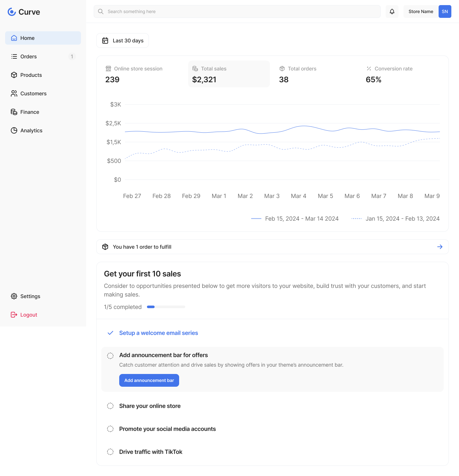The image size is (459, 476).
Task: Click the Logout link
Action: (x=43, y=315)
